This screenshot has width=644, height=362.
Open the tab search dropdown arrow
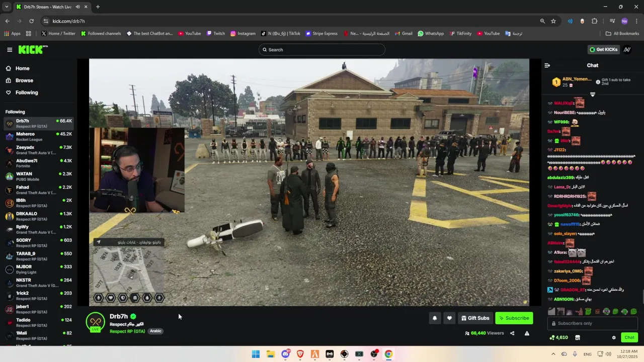6,7
